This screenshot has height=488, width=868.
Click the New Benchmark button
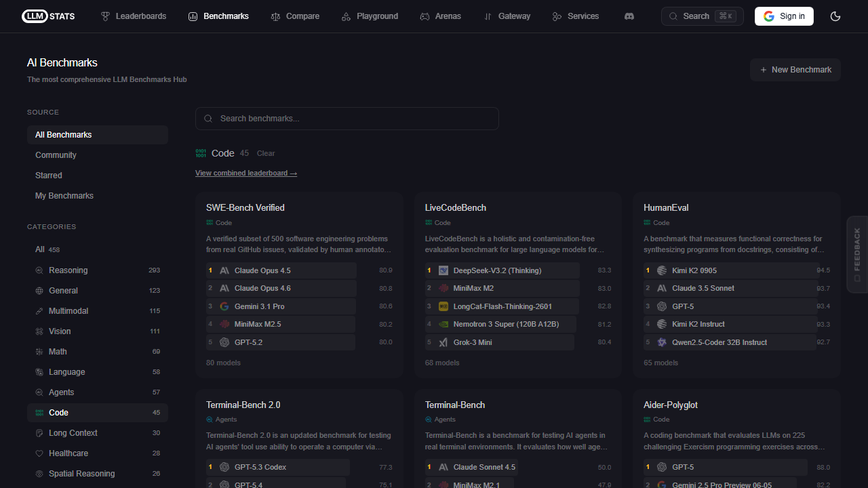pyautogui.click(x=795, y=69)
